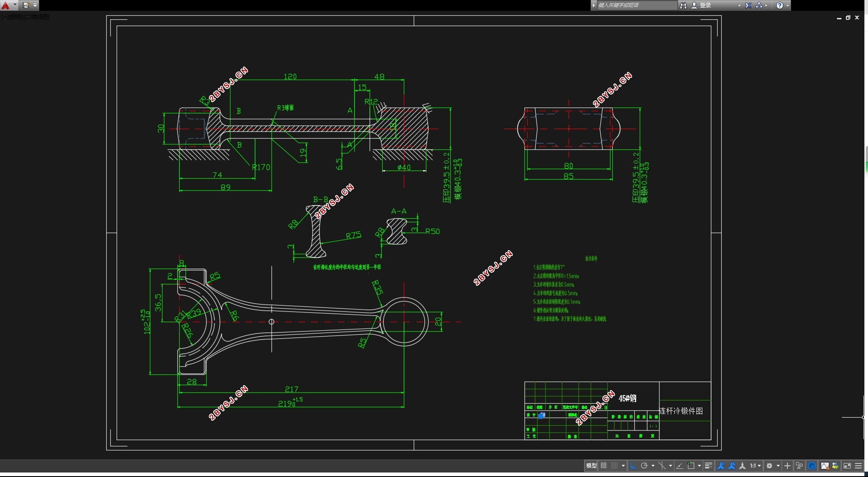Expand the Quick Access Toolbar dropdown

[35, 5]
